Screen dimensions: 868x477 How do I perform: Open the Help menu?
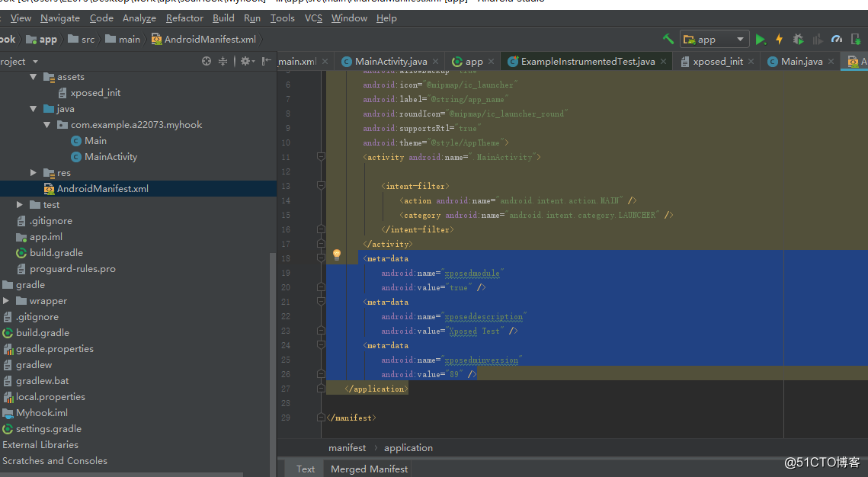pos(386,18)
